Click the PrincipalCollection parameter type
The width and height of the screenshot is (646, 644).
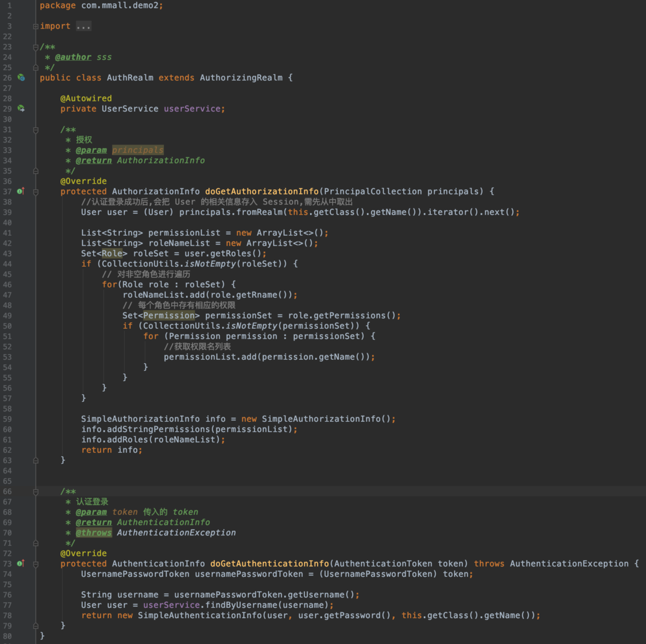coord(373,191)
